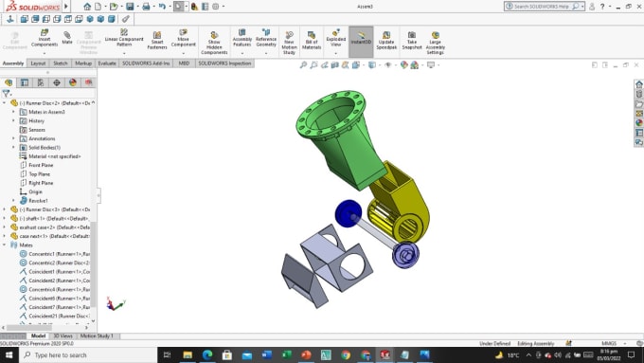Expand the Revolve1 feature node
644x363 pixels.
point(13,201)
